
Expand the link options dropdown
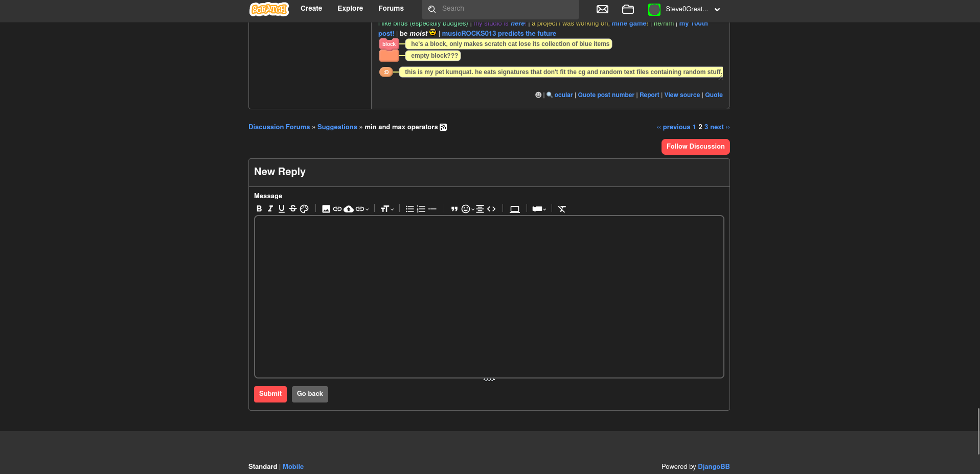[362, 209]
